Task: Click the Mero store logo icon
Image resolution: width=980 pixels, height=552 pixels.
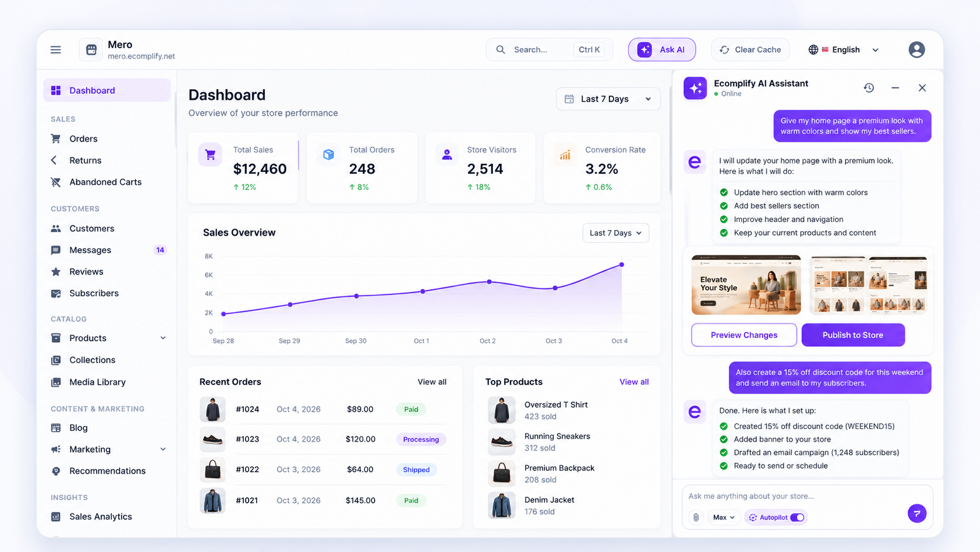Action: 91,50
